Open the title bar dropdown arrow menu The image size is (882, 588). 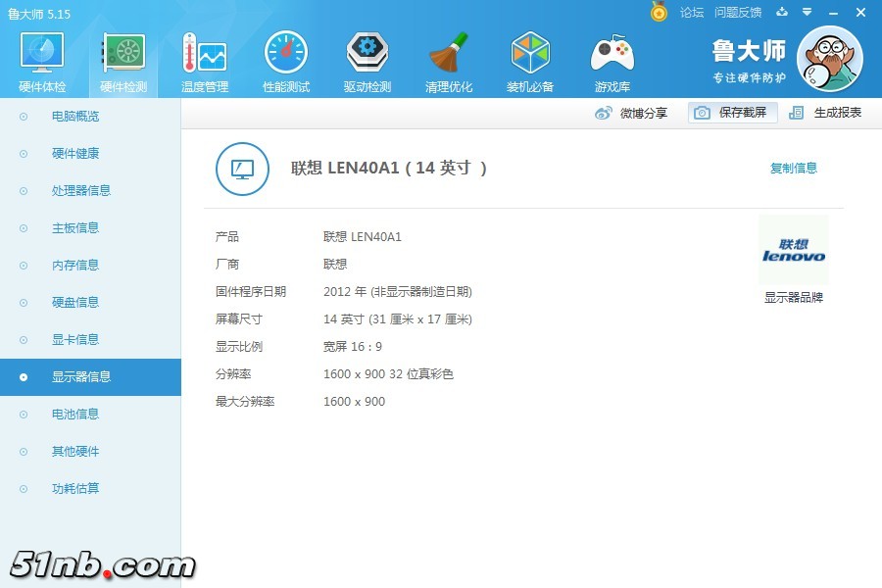pyautogui.click(x=806, y=13)
